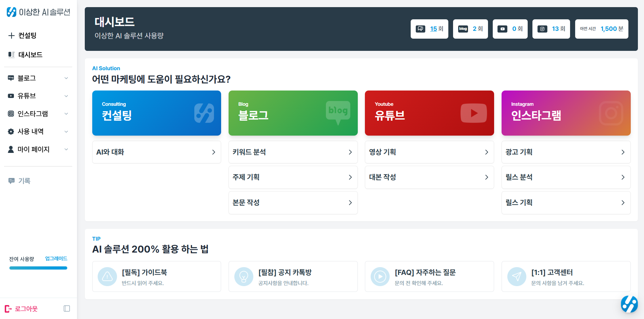Click the logout icon at the bottom left

[8, 309]
